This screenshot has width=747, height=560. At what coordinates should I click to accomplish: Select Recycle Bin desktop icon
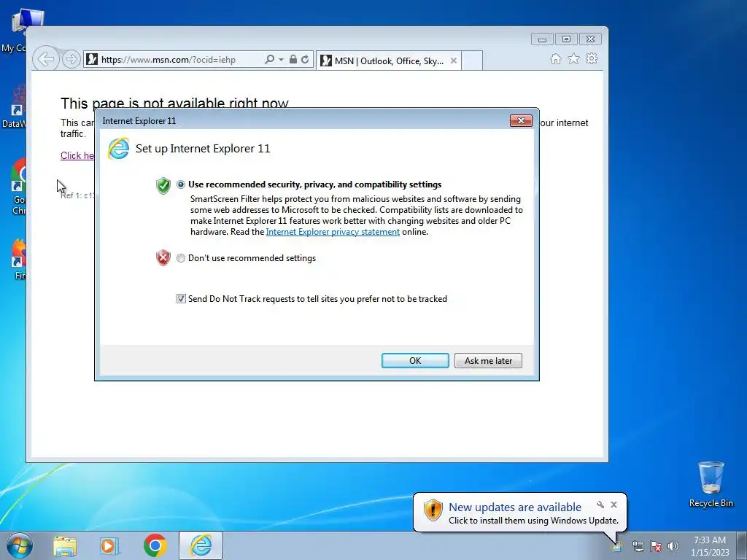coord(711,485)
